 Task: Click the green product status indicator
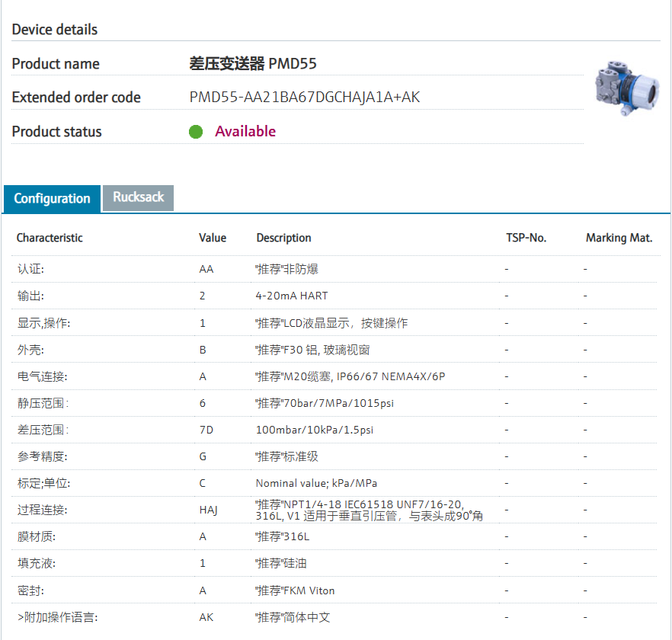pos(196,132)
